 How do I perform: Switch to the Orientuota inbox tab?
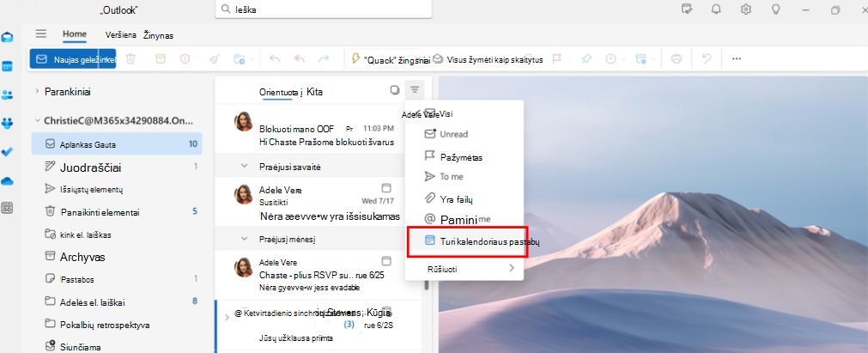pyautogui.click(x=280, y=92)
